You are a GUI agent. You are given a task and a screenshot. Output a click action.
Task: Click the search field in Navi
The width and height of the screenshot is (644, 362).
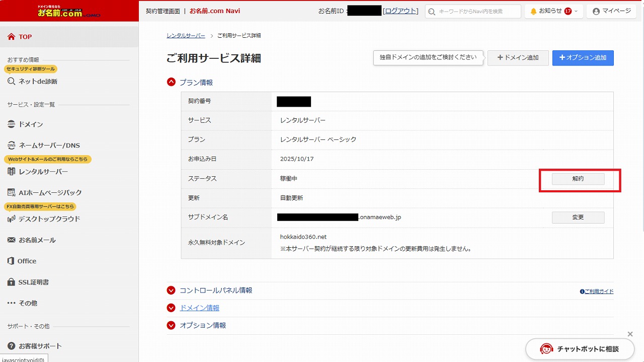click(473, 11)
